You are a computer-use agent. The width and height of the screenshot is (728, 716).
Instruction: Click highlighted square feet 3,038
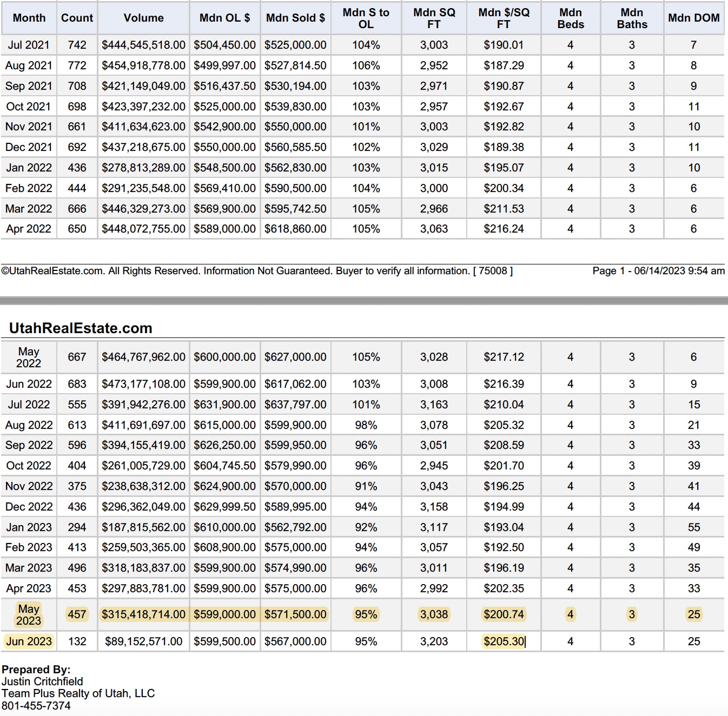click(x=434, y=614)
